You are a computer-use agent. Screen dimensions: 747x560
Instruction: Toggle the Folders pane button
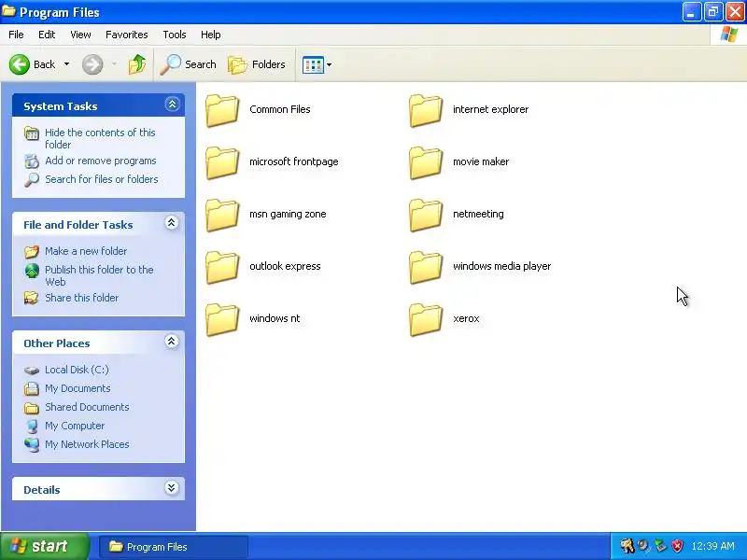tap(257, 64)
